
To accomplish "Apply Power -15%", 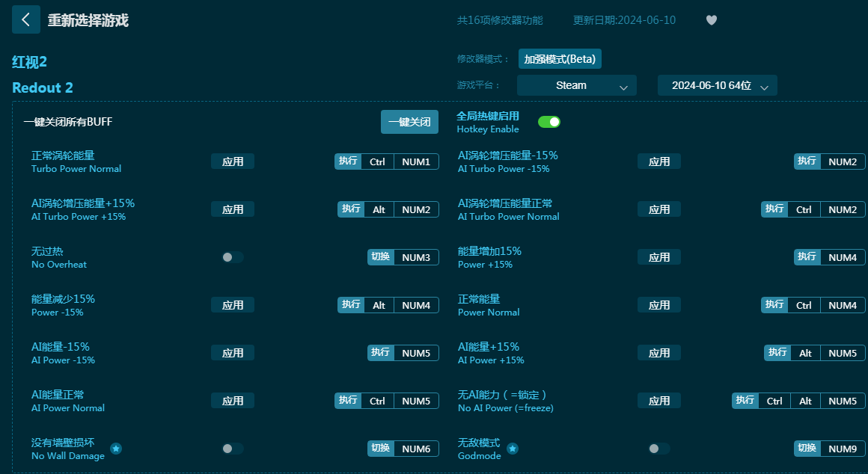I will [233, 305].
